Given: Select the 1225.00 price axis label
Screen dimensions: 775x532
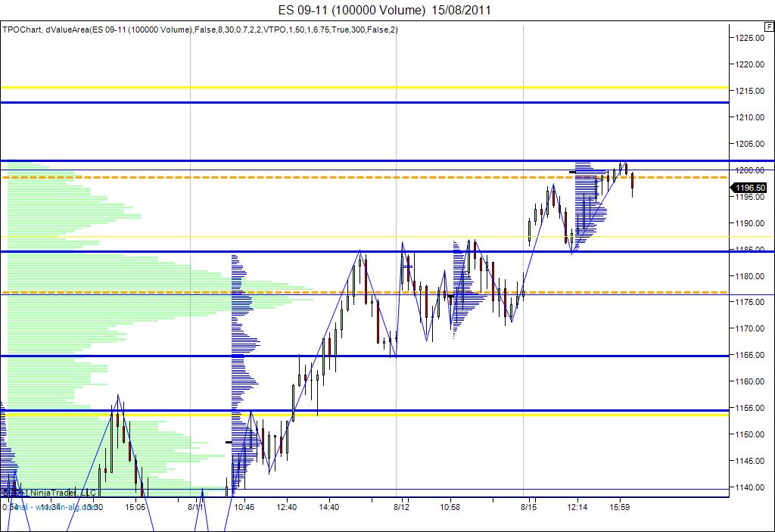Looking at the screenshot, I should click(750, 38).
